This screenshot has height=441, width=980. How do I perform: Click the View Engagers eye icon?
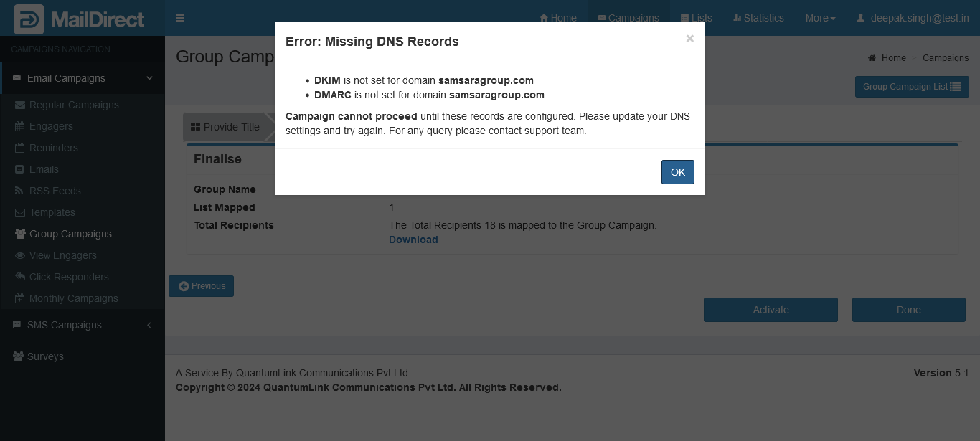[19, 255]
